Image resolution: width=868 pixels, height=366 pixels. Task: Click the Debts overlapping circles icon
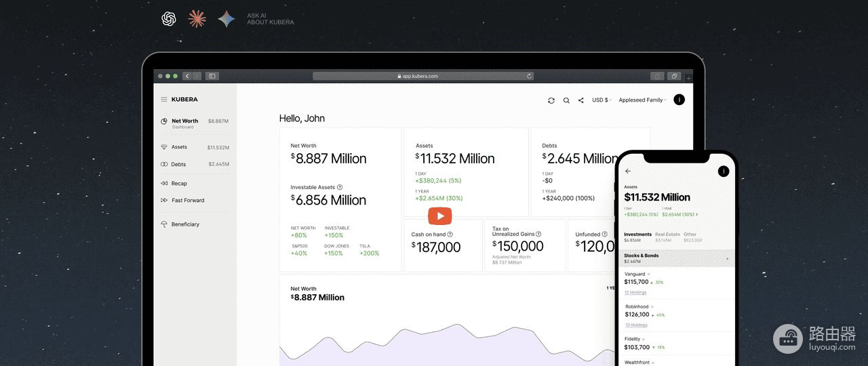coord(164,164)
